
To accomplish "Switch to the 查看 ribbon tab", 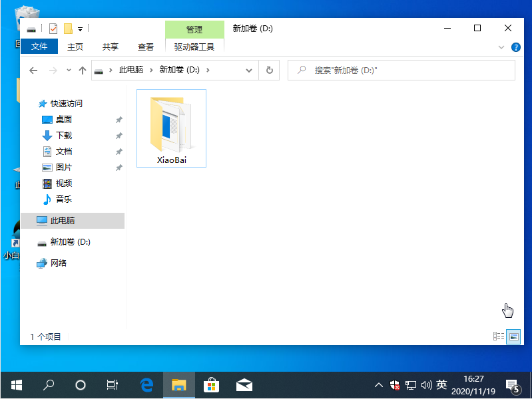I will point(146,47).
